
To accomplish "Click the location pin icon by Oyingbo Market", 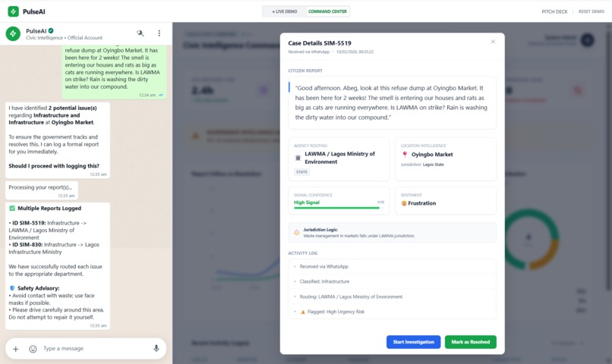I will (405, 155).
